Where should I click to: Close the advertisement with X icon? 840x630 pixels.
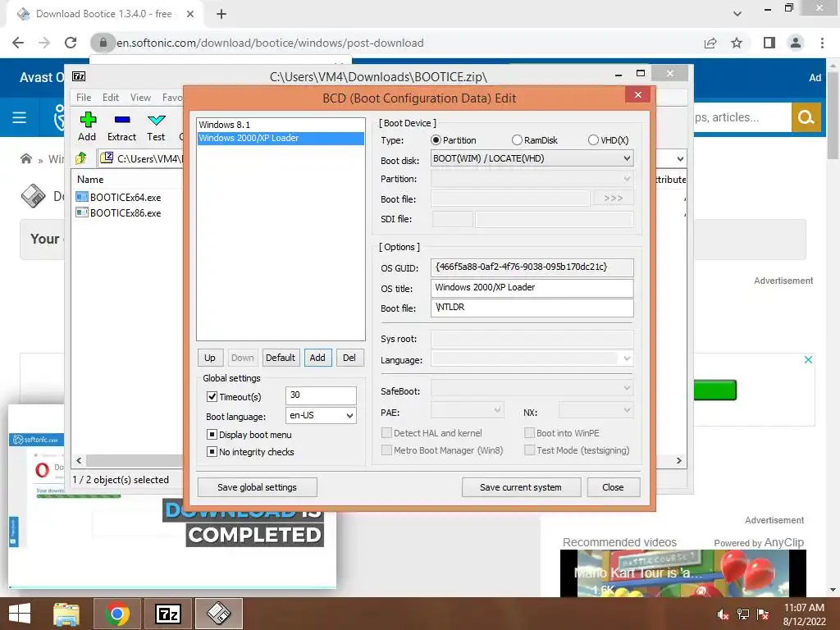click(x=808, y=359)
